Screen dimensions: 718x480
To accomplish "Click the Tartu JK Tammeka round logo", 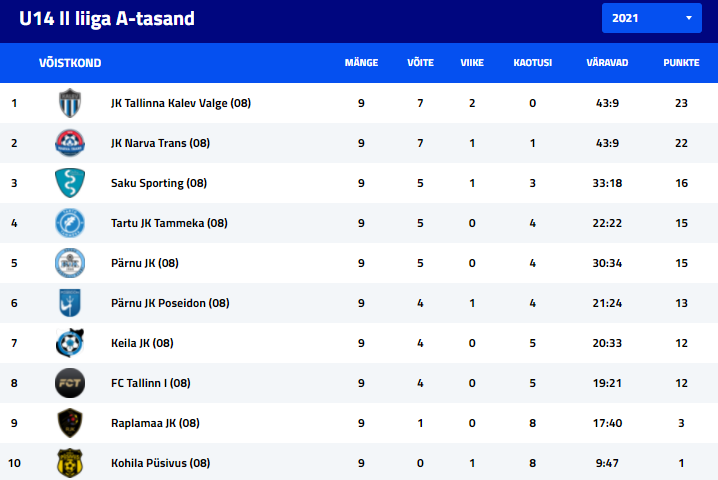I will pos(70,223).
